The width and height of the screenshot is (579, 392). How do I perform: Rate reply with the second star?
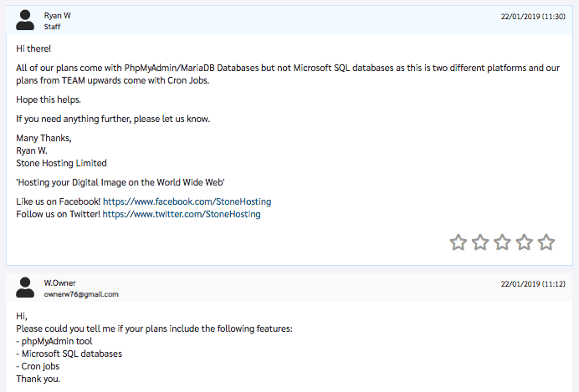pyautogui.click(x=480, y=242)
